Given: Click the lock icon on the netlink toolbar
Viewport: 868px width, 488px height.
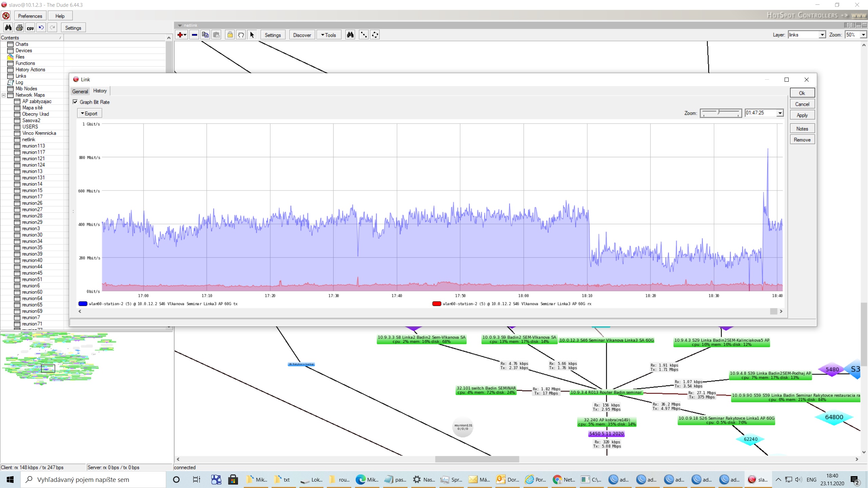Looking at the screenshot, I should [x=230, y=35].
